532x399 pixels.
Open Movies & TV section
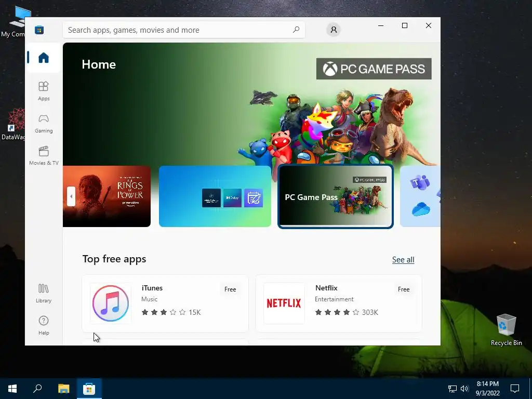coord(44,155)
